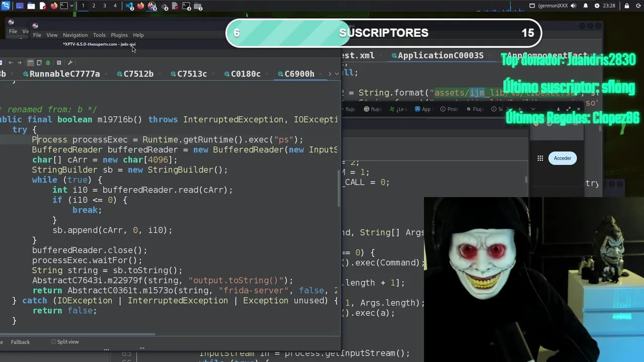Viewport: 644px width, 362px height.
Task: Open the browser tab labeled App
Action: click(423, 109)
